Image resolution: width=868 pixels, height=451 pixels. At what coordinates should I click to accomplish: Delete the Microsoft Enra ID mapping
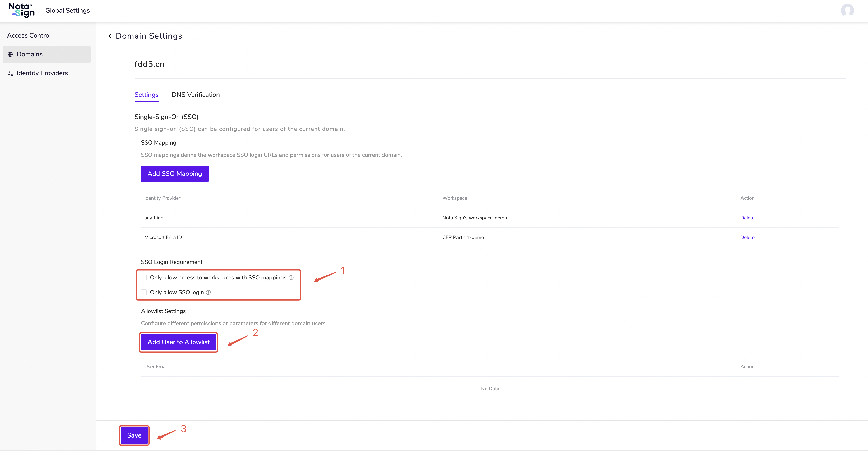coord(747,237)
